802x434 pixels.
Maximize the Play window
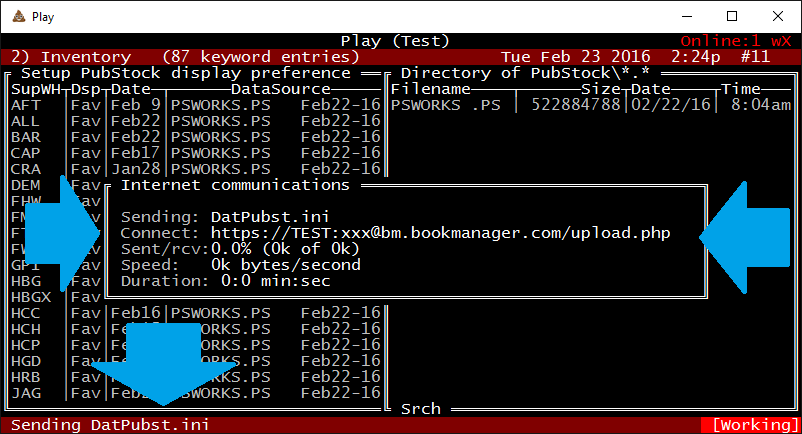click(732, 16)
